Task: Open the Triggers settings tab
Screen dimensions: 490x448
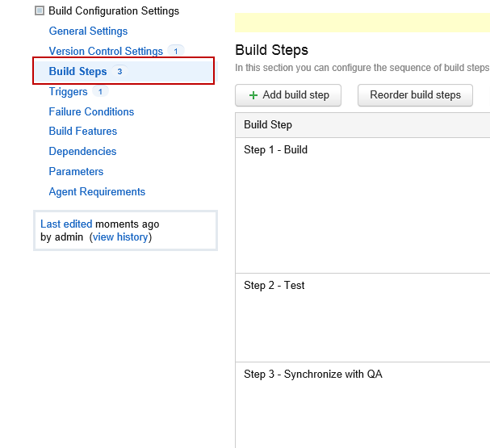Action: pyautogui.click(x=69, y=92)
